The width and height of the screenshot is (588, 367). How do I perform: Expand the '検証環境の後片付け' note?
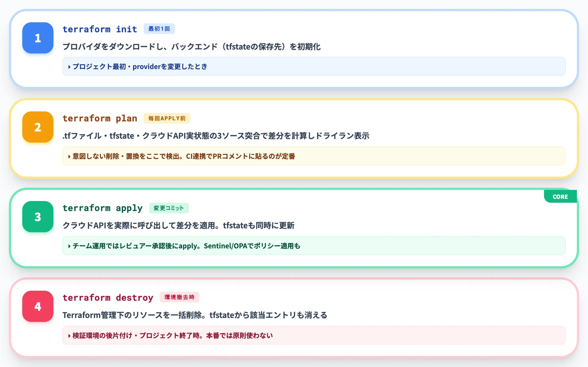(x=314, y=336)
